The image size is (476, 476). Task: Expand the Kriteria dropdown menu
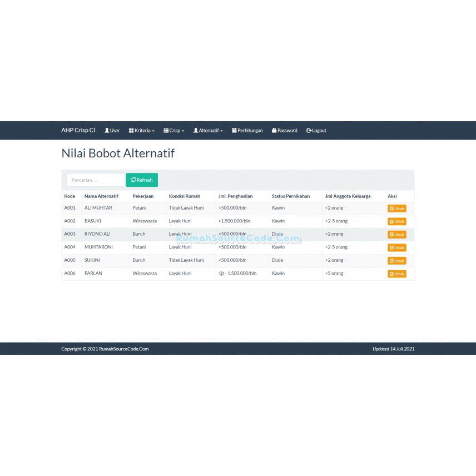[x=141, y=131]
